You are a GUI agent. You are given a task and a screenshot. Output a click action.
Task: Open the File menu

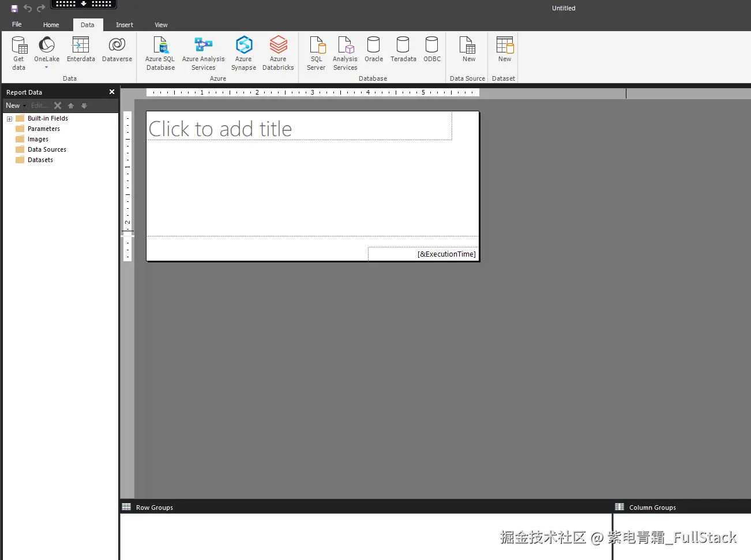17,24
